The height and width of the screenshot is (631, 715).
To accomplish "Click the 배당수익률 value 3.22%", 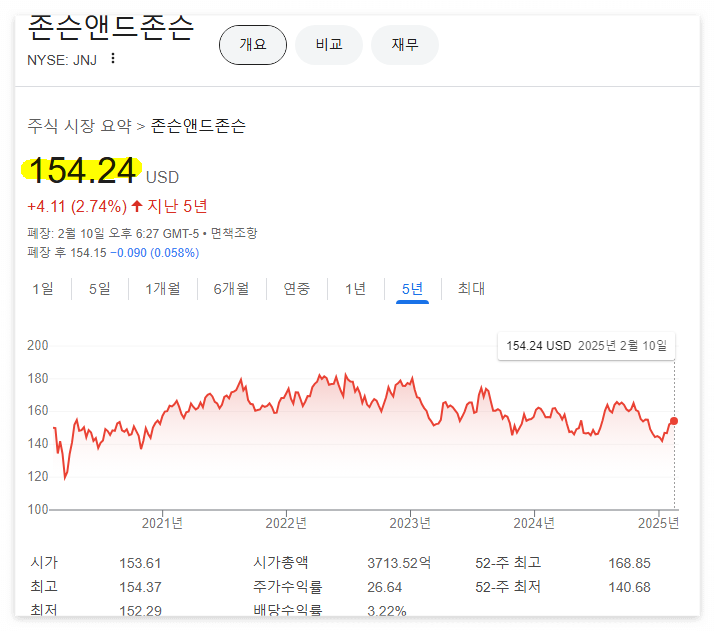I will point(387,610).
